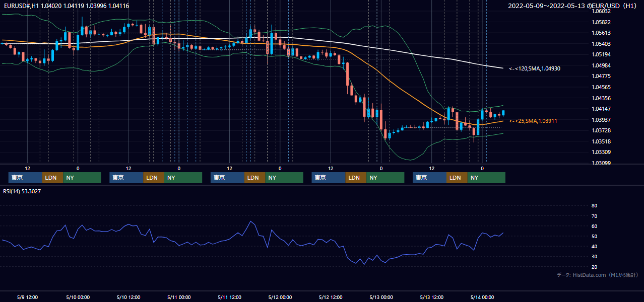Click price axis label 1.06032

coord(601,11)
